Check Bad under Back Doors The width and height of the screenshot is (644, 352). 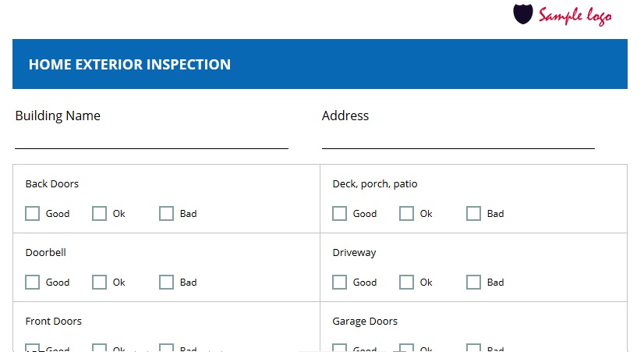pyautogui.click(x=166, y=213)
